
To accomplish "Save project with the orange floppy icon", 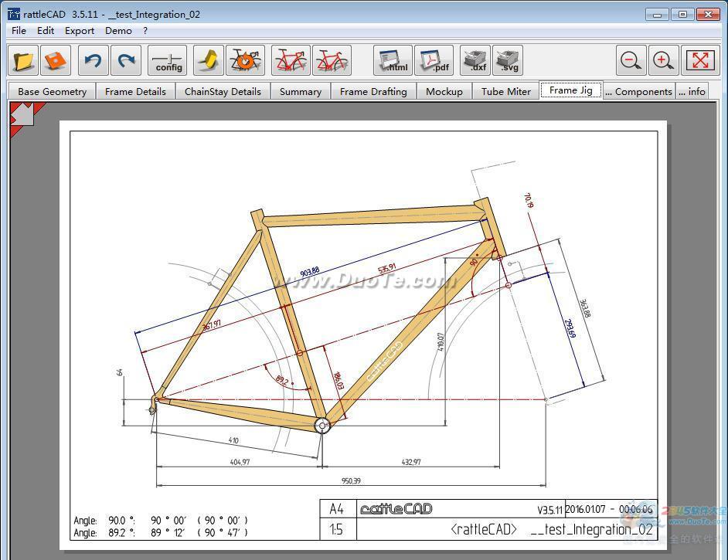I will tap(56, 60).
